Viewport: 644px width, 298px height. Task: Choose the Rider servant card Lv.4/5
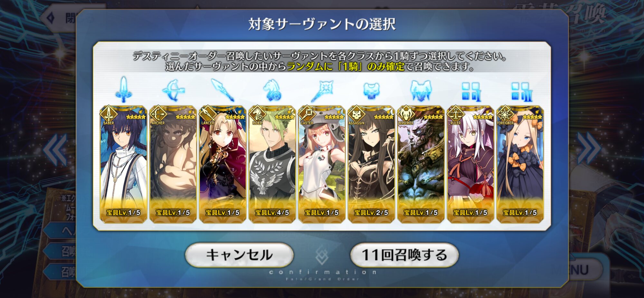pyautogui.click(x=272, y=164)
